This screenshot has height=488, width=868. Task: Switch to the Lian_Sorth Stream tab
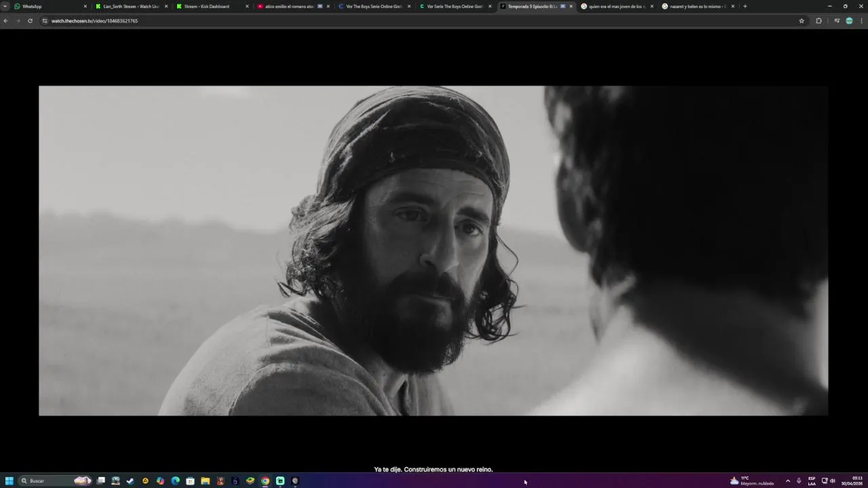click(131, 6)
